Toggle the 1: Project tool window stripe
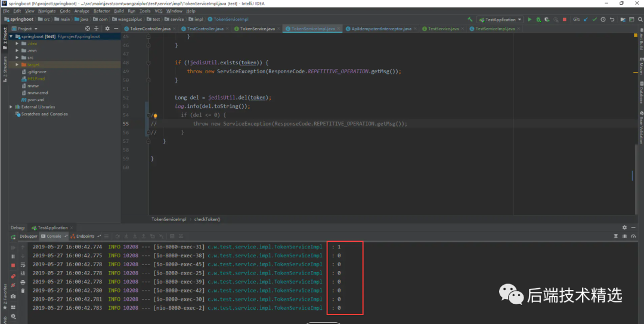Viewport: 644px width, 324px height. coord(5,38)
